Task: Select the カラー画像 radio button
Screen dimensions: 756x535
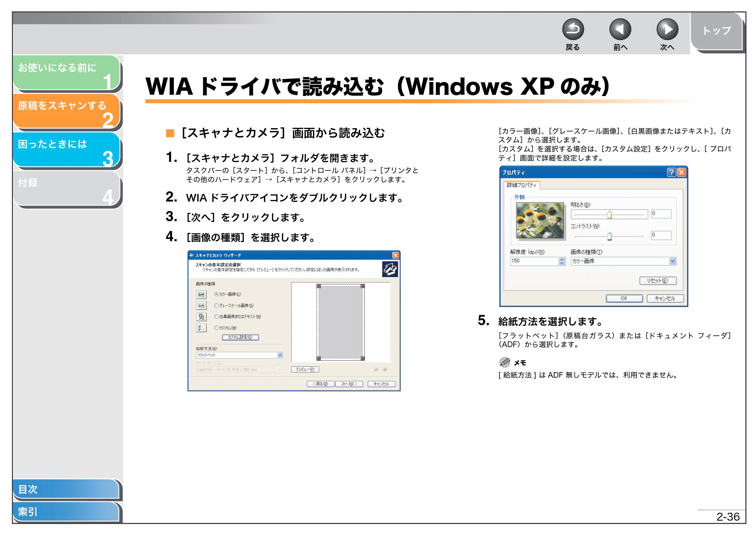Action: point(216,294)
